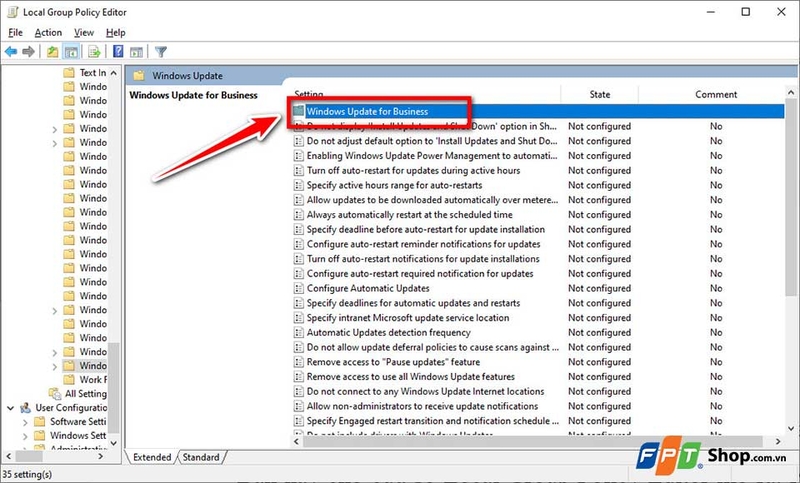Select 'Automatic Updates detection frequency' policy
The height and width of the screenshot is (483, 800).
point(388,333)
